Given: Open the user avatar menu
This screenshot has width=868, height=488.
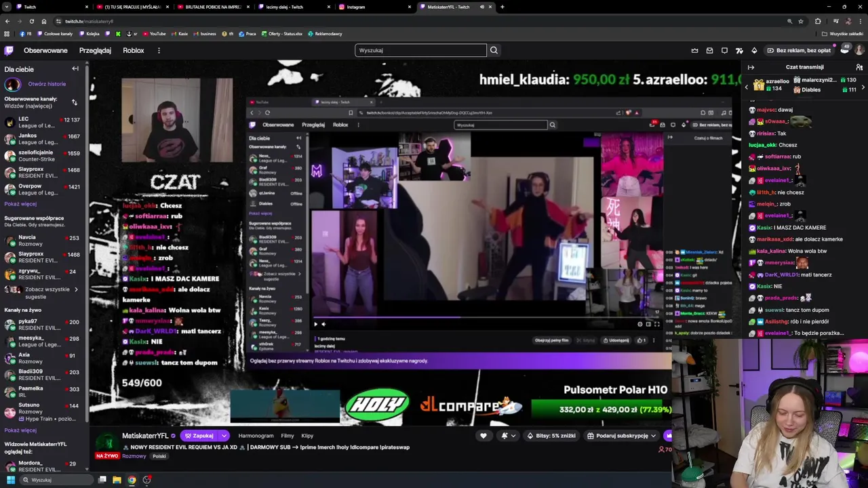Looking at the screenshot, I should (859, 50).
